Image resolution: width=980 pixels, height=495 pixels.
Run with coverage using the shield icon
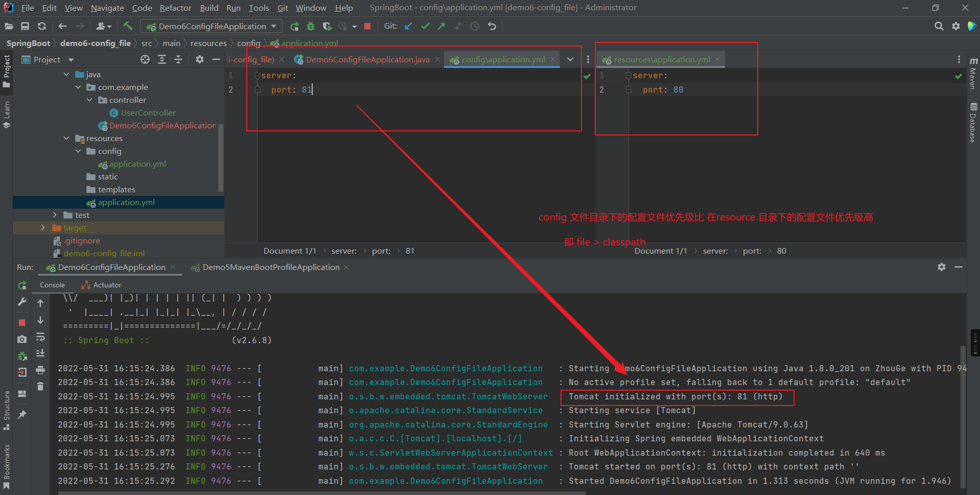click(327, 27)
